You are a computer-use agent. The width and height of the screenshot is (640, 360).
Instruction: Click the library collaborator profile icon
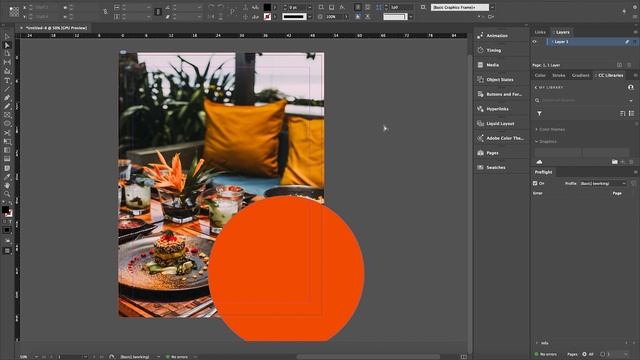(x=631, y=87)
